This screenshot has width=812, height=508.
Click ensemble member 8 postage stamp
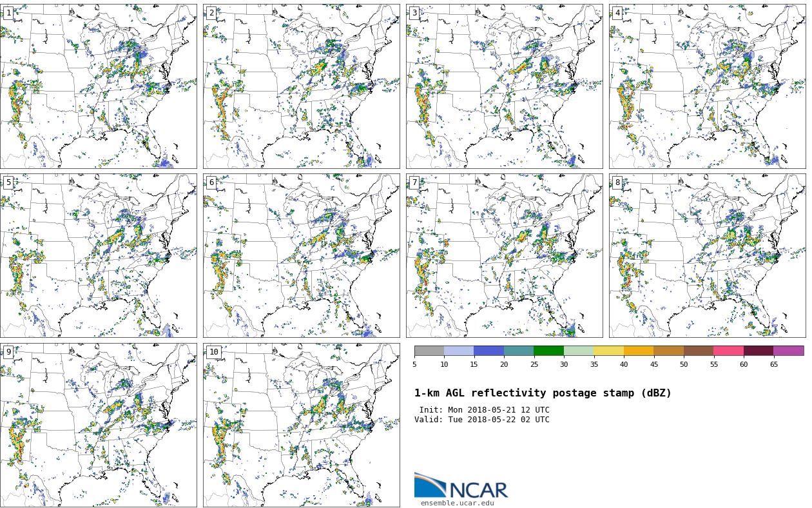pyautogui.click(x=707, y=255)
